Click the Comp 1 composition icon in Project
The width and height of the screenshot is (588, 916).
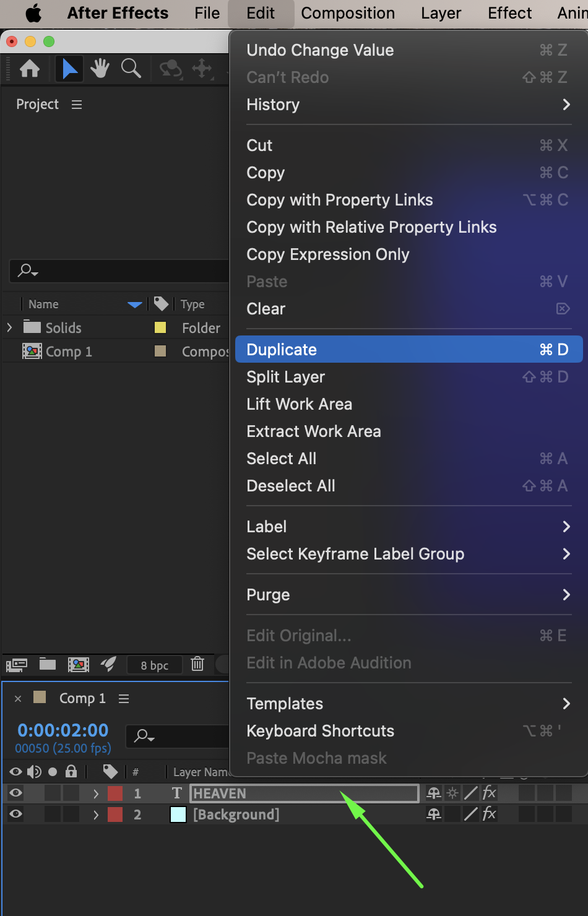pos(32,352)
